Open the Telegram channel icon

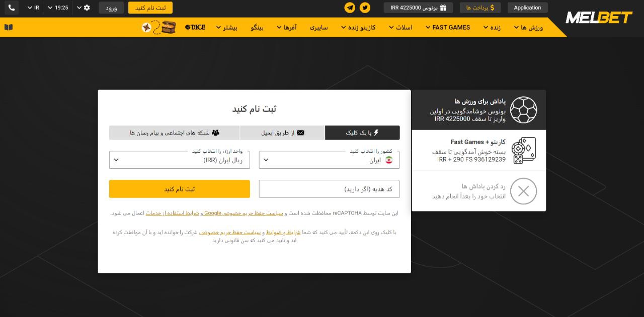pos(350,8)
